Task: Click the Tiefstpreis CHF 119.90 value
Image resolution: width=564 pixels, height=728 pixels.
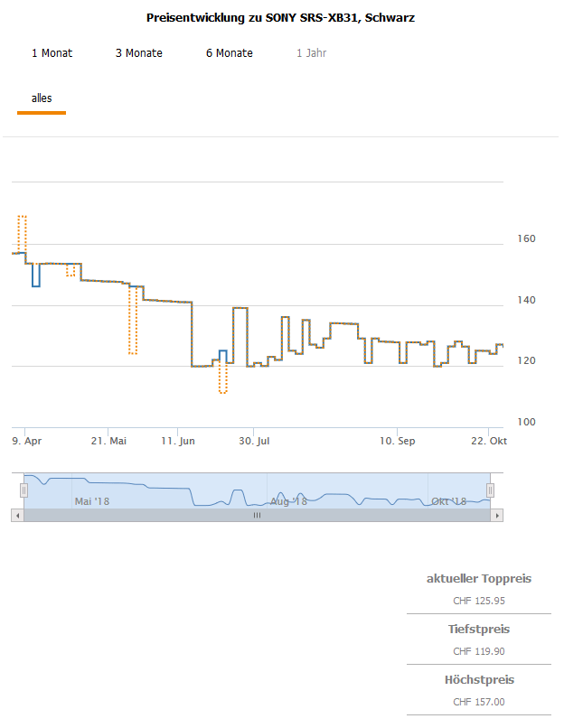Action: [478, 651]
